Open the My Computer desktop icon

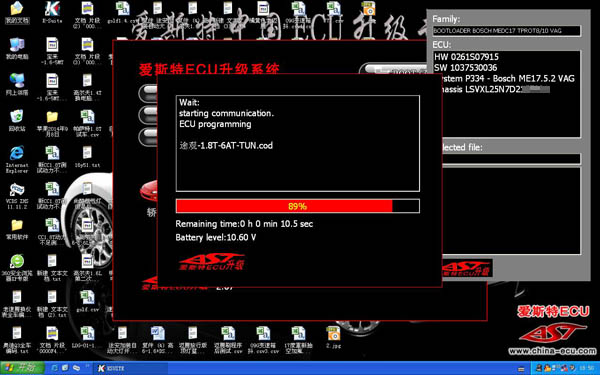(x=17, y=49)
